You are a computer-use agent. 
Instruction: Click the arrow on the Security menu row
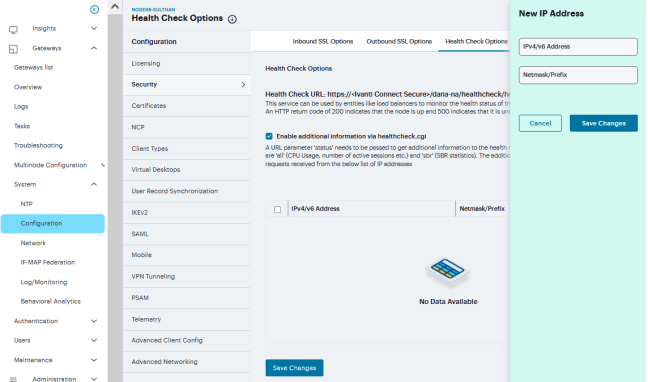[243, 84]
